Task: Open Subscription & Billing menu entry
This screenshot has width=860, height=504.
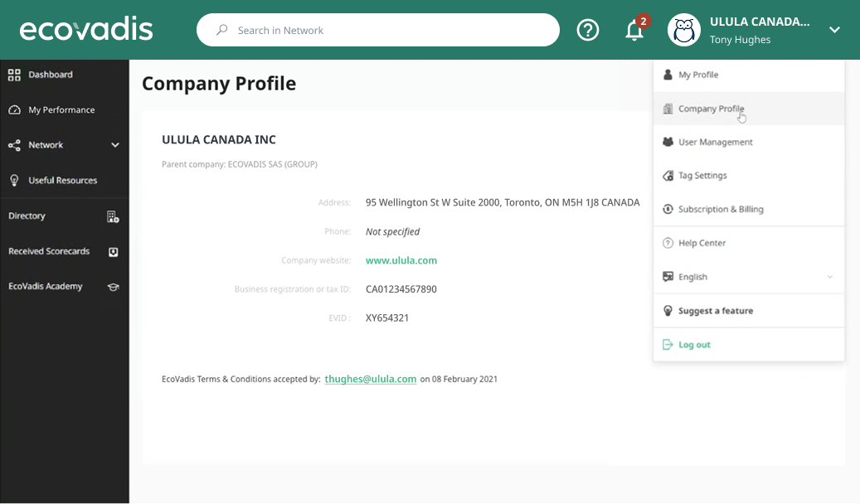Action: 749,209
